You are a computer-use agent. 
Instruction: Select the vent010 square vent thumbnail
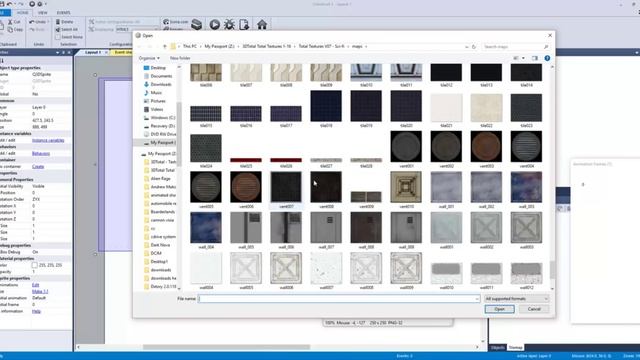tap(406, 187)
